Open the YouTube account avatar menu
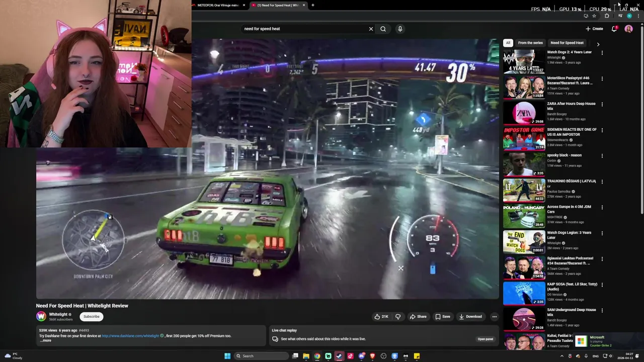The height and width of the screenshot is (362, 644). pos(628,29)
